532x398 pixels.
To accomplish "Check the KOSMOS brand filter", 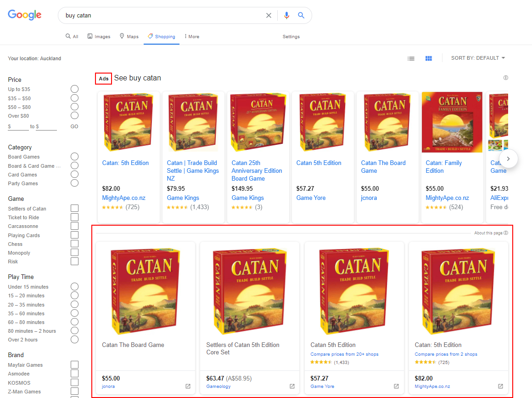I will point(75,383).
